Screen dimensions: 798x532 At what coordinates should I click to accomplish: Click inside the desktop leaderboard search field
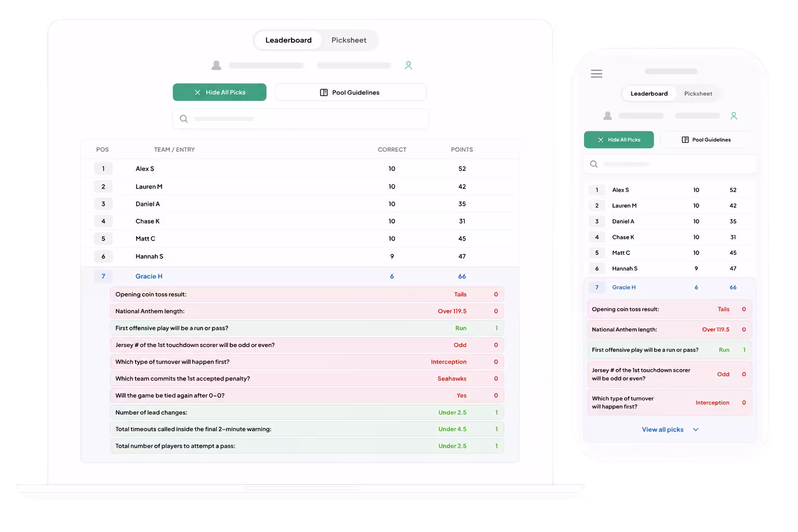(x=300, y=119)
